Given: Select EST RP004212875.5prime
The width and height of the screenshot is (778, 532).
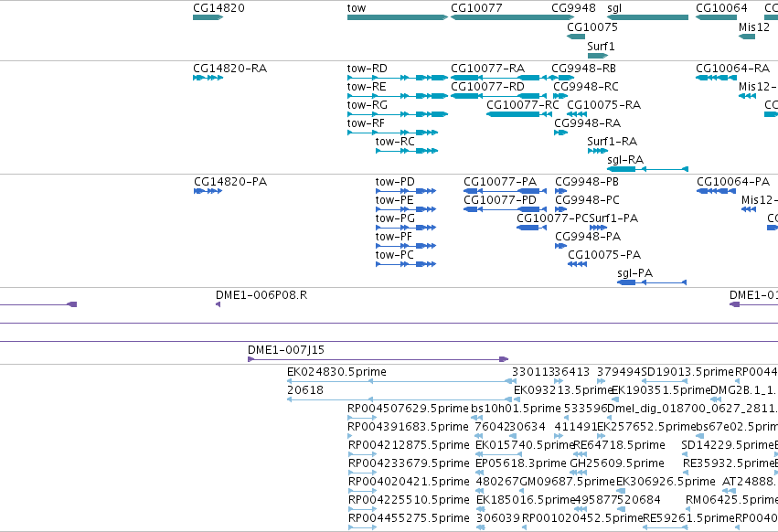Looking at the screenshot, I should pos(363,454).
